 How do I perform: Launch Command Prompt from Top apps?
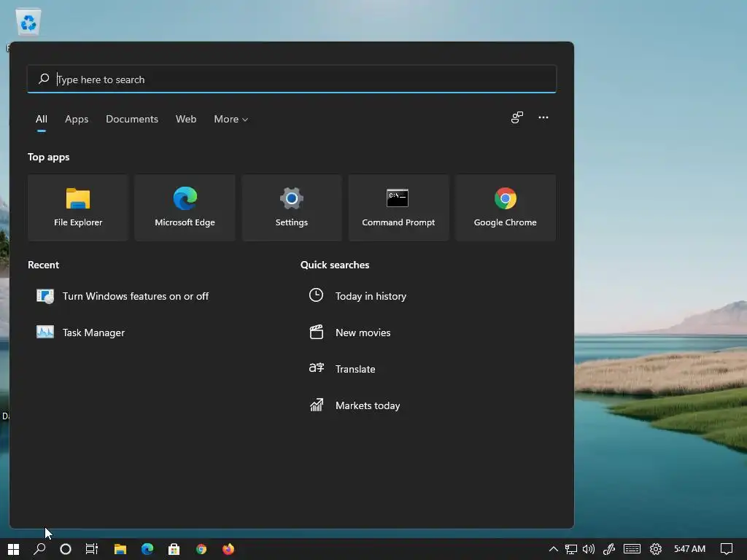(398, 208)
